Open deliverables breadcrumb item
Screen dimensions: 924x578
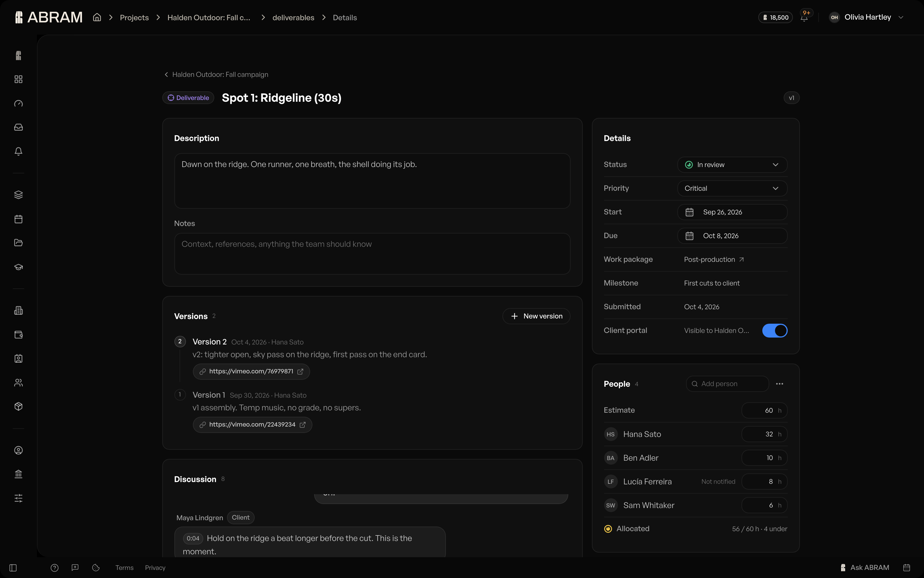(x=293, y=18)
